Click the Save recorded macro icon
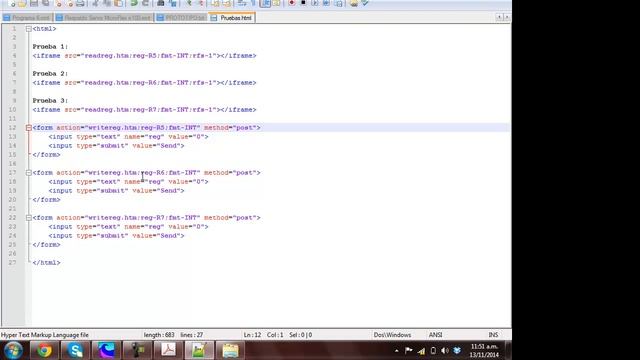The image size is (640, 360). tap(338, 3)
